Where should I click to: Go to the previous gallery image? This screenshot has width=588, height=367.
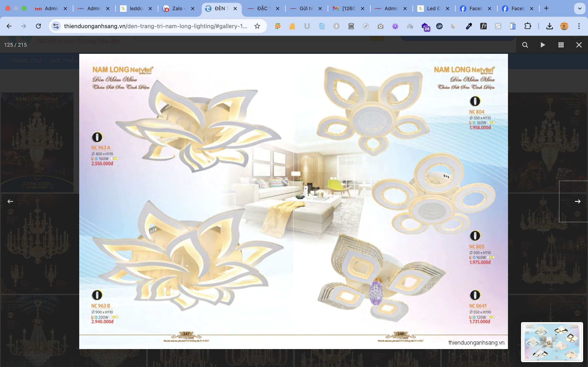[10, 201]
